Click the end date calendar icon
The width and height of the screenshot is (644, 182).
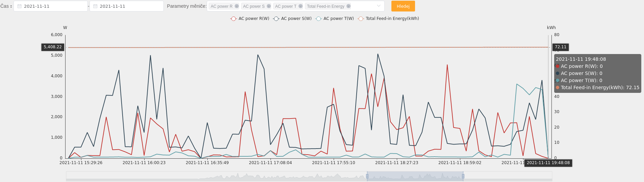coord(95,6)
